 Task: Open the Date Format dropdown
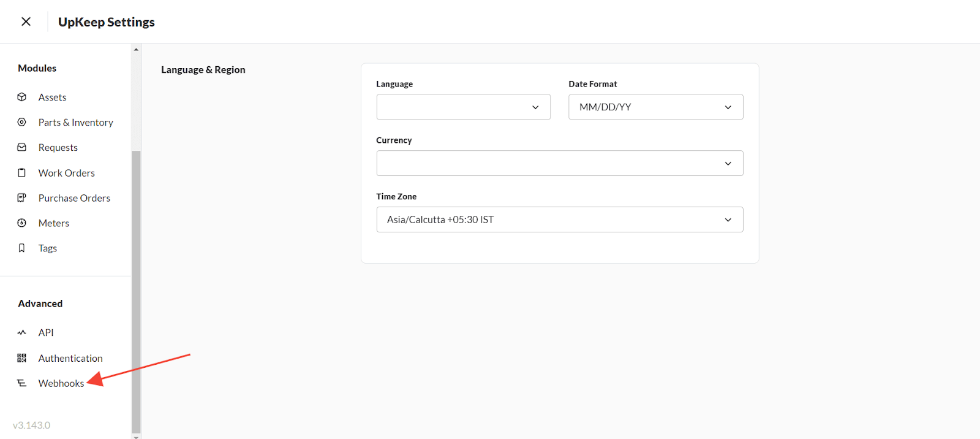656,107
